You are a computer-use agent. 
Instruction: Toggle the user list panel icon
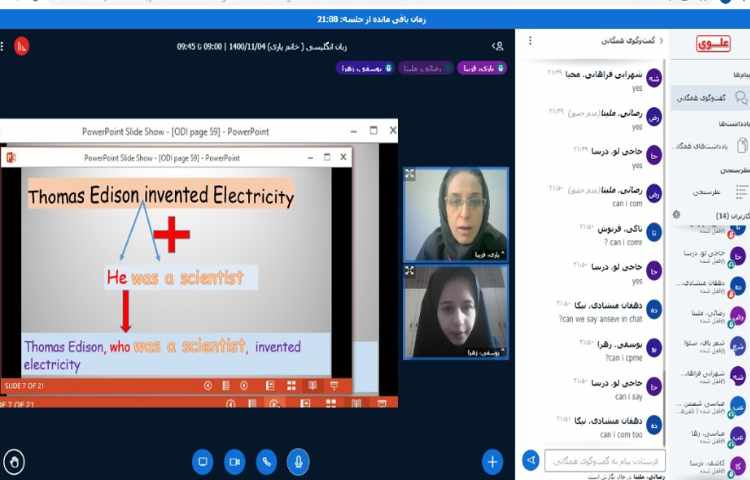[498, 46]
